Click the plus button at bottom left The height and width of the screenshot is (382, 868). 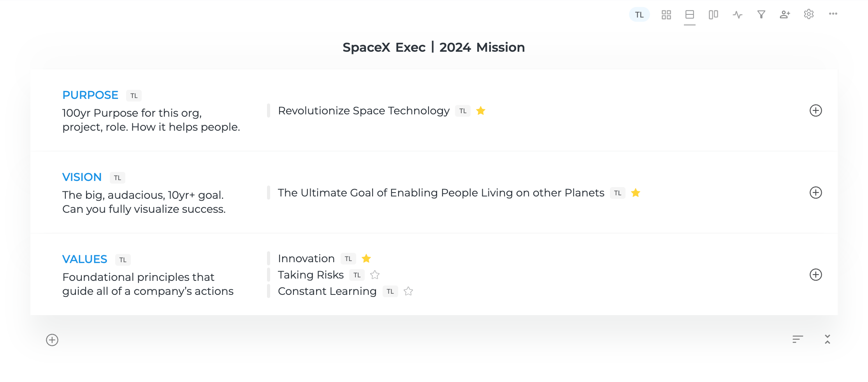[52, 339]
